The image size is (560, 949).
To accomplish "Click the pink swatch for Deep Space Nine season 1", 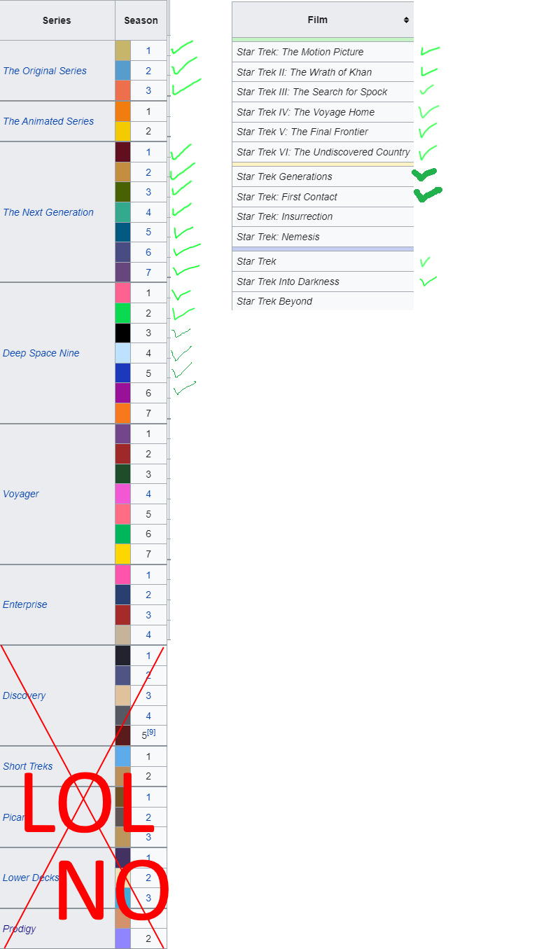I will (122, 293).
